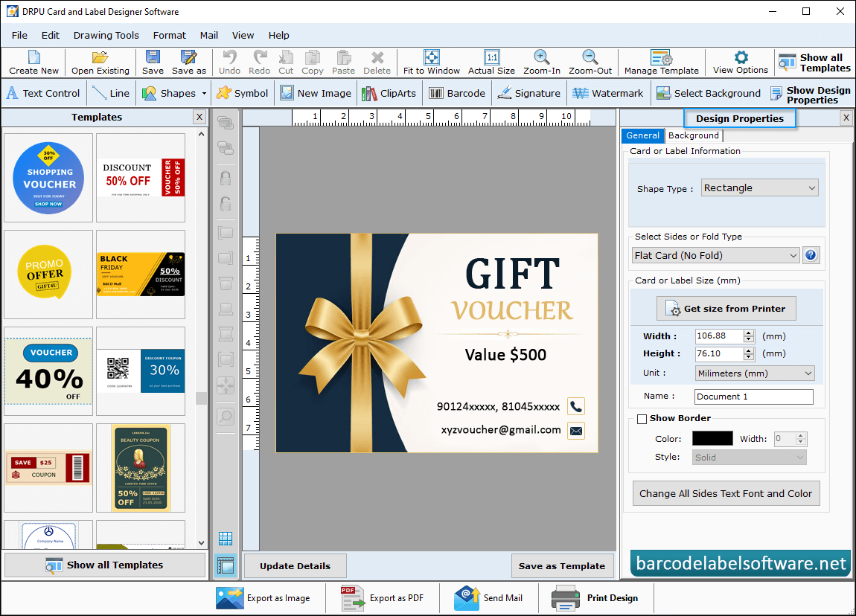Viewport: 856px width, 616px height.
Task: Click the Zoom-Out icon
Action: (x=590, y=62)
